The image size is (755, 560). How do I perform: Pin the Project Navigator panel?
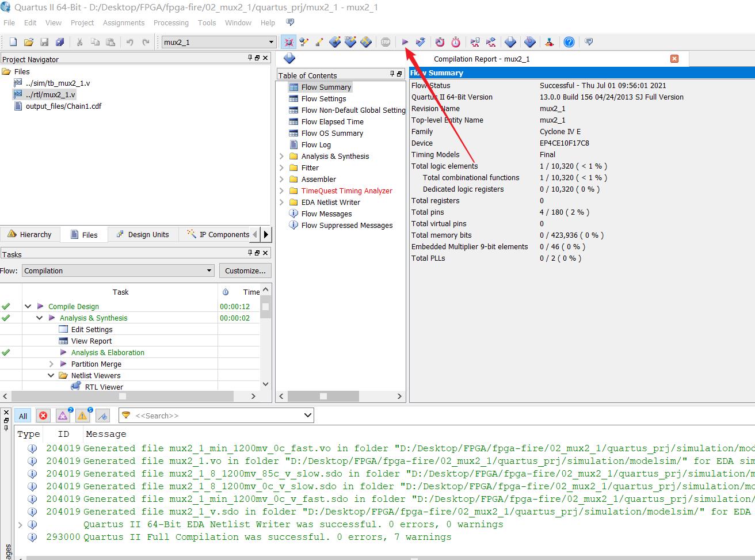tap(250, 58)
